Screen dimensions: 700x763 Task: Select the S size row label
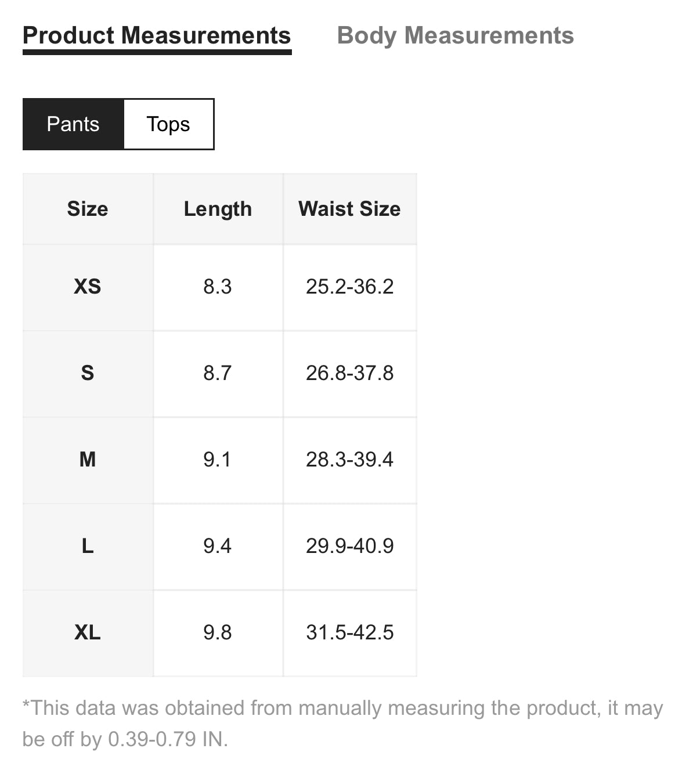coord(88,373)
